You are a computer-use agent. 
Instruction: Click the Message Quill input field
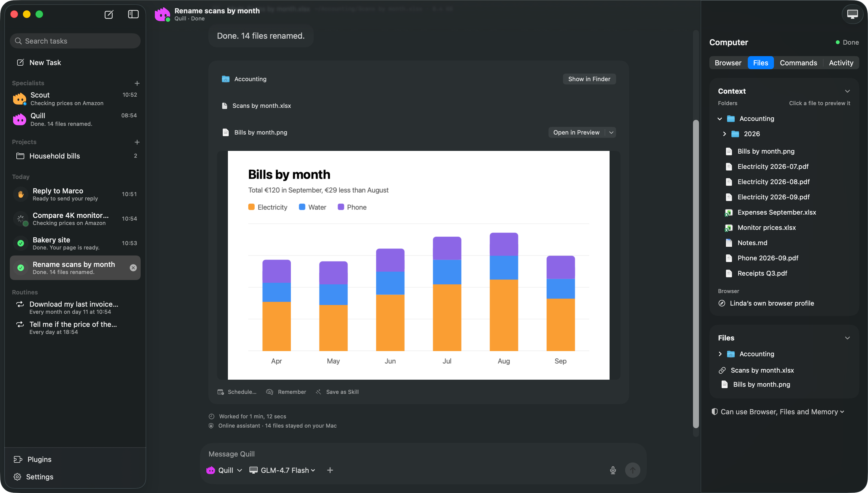(423, 454)
